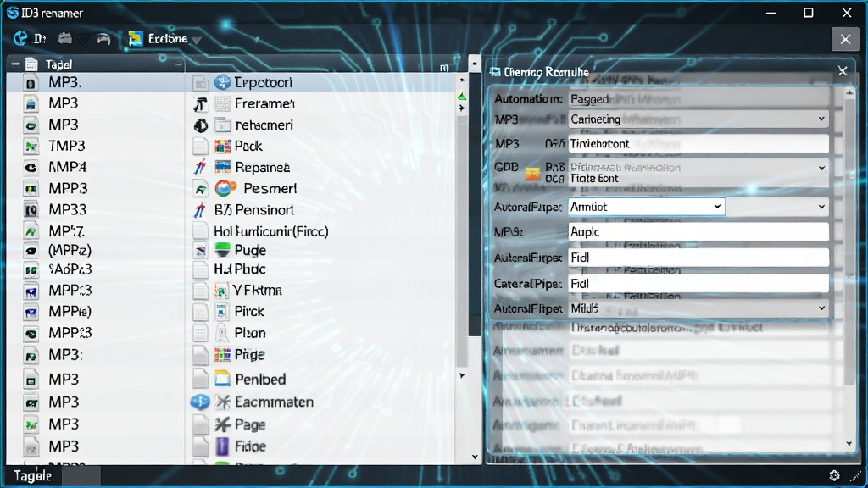Click the purple icon beside Fidge

[222, 446]
